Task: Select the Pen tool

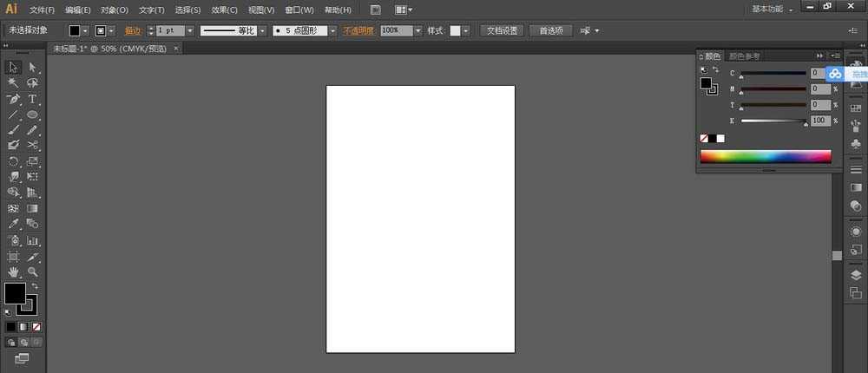Action: [x=13, y=99]
